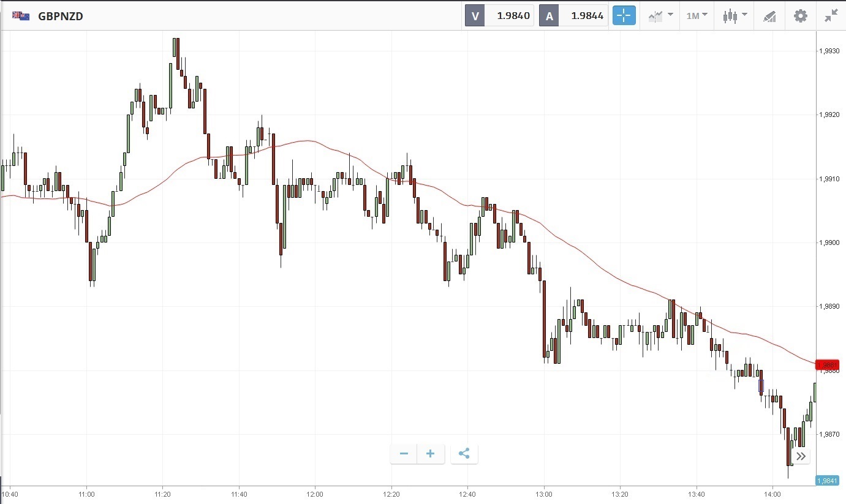Toggle the crosshair cursor button
The image size is (846, 504).
624,16
